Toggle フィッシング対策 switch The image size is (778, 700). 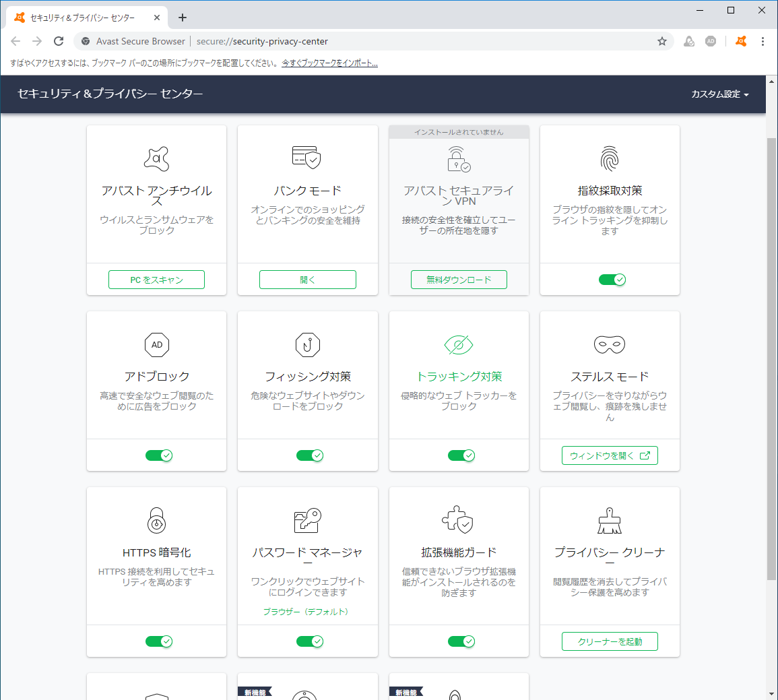[310, 455]
